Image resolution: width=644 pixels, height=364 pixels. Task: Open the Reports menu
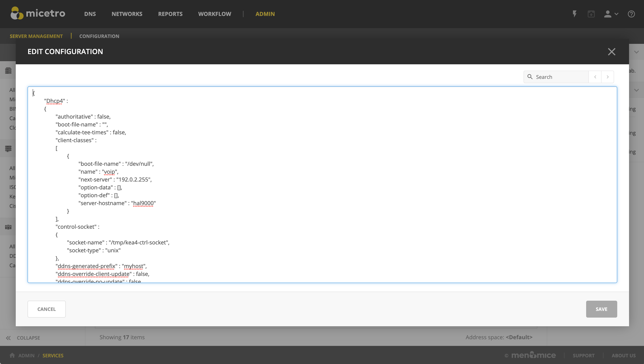click(x=170, y=14)
